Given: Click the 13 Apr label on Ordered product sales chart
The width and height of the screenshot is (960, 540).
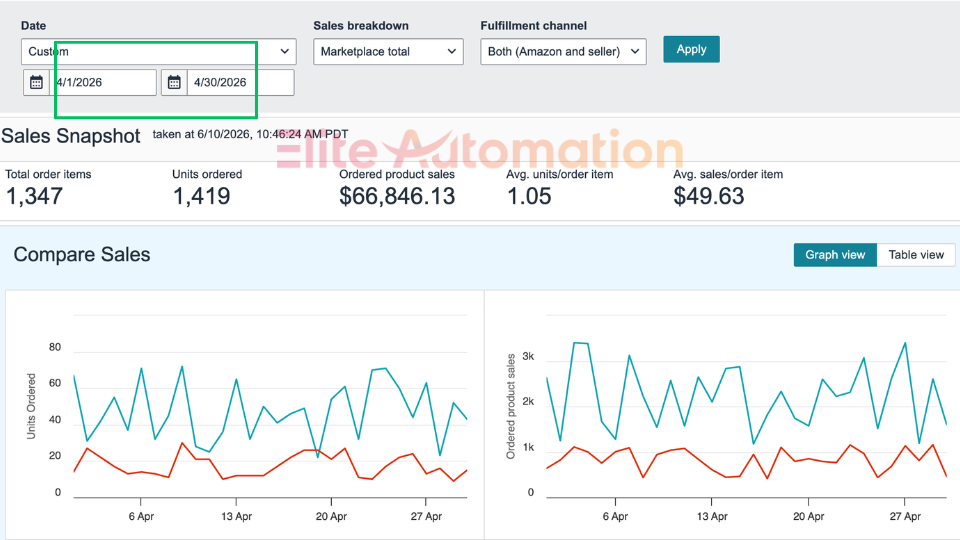Looking at the screenshot, I should 712,516.
